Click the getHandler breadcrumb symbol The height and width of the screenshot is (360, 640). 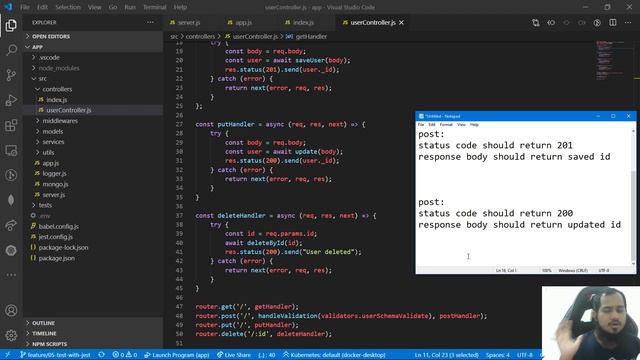point(307,37)
